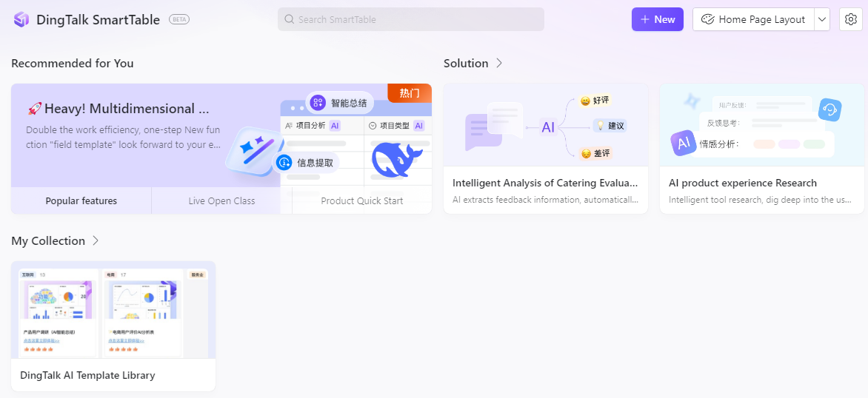Click the rocket emoji in the banner title

[x=34, y=108]
